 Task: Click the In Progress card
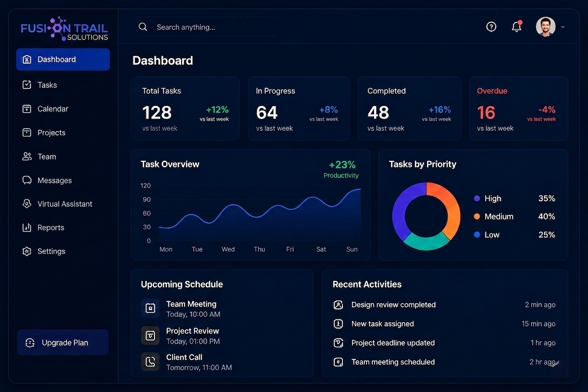pyautogui.click(x=299, y=108)
